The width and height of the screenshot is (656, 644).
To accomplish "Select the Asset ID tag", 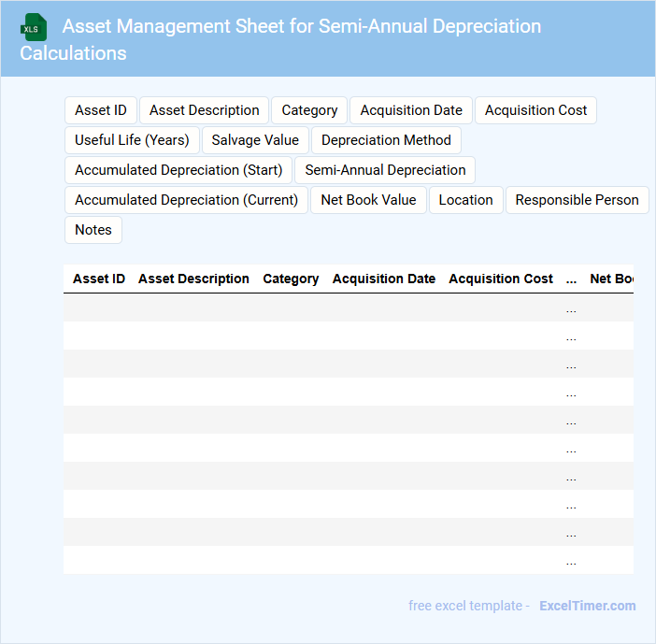I will tap(101, 110).
